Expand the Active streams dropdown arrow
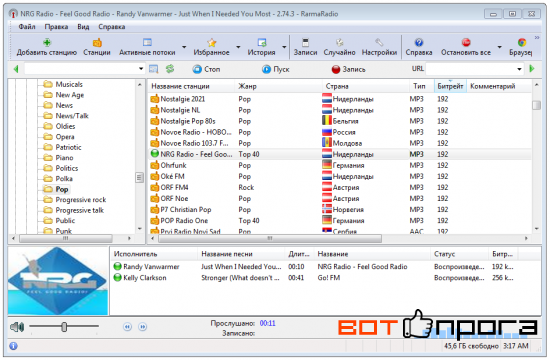 pos(184,47)
